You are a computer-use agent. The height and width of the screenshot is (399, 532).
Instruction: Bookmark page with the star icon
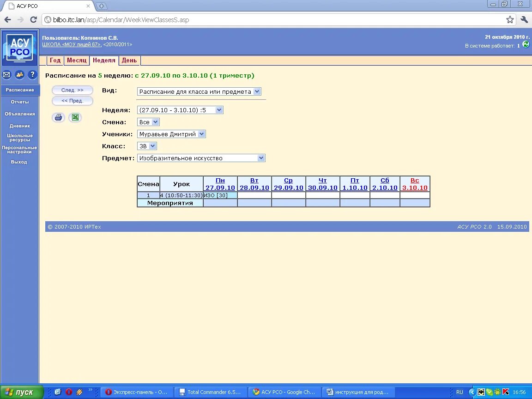(x=510, y=20)
